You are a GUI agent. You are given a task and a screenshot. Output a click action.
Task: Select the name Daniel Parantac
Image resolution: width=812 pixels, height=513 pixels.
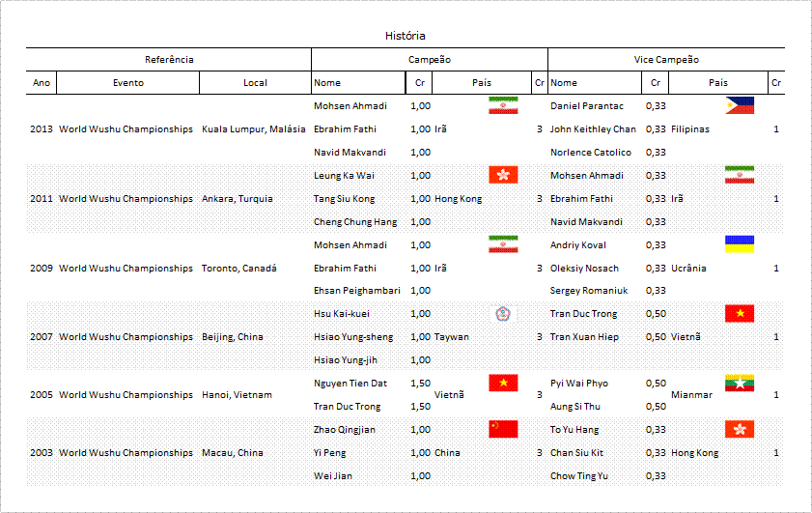point(587,105)
